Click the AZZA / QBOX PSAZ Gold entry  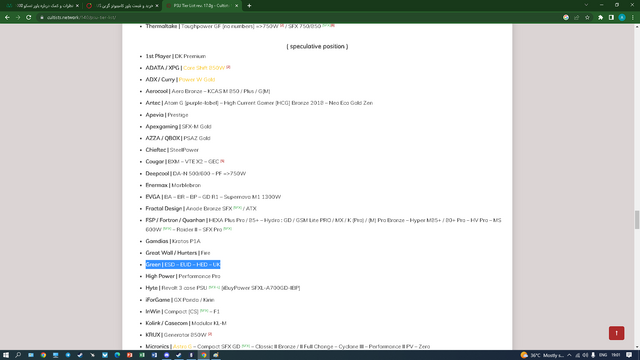click(178, 138)
